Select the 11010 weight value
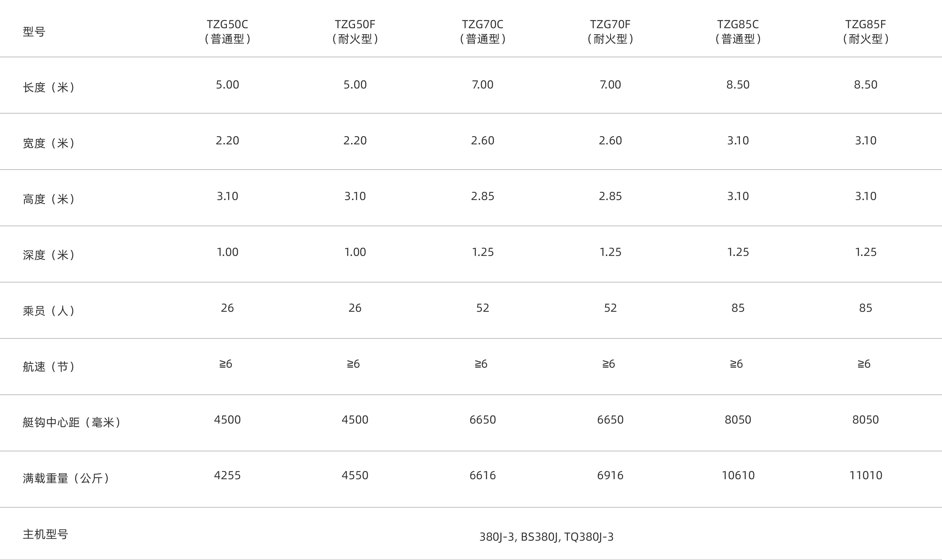942x560 pixels. 865,475
